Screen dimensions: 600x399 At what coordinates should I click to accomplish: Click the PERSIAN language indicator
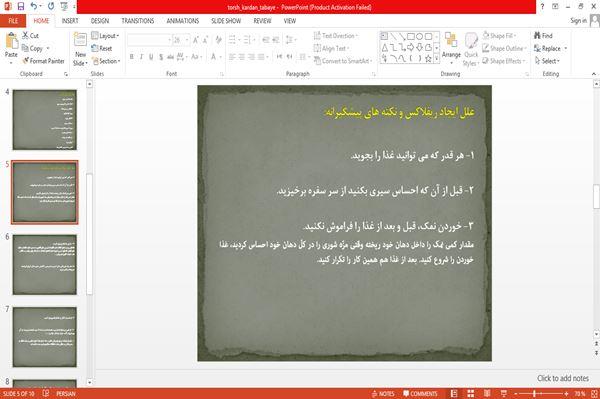(66, 394)
